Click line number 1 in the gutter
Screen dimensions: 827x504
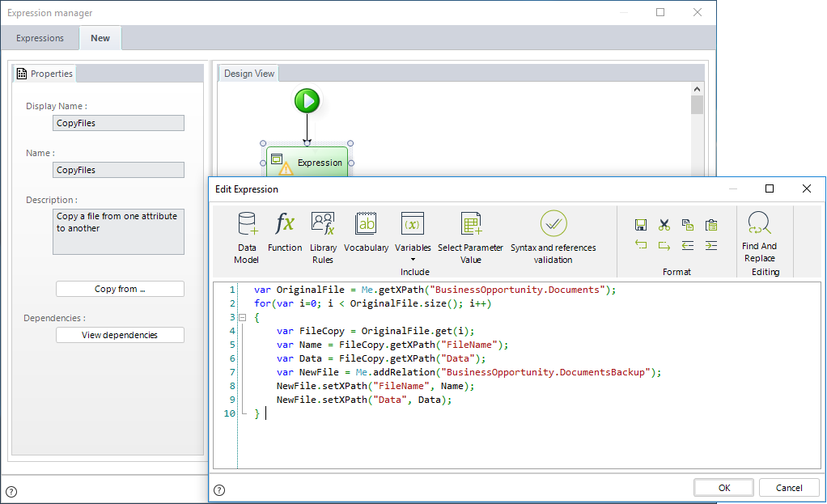point(232,290)
